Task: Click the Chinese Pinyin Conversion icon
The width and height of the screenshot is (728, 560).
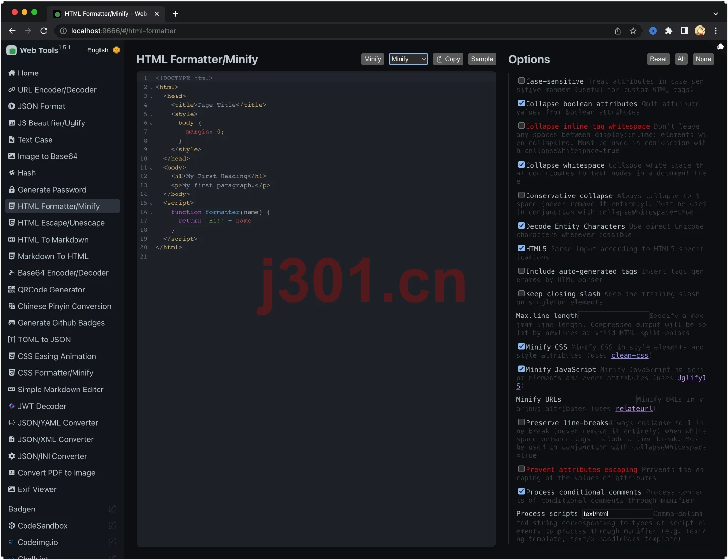Action: pos(12,306)
